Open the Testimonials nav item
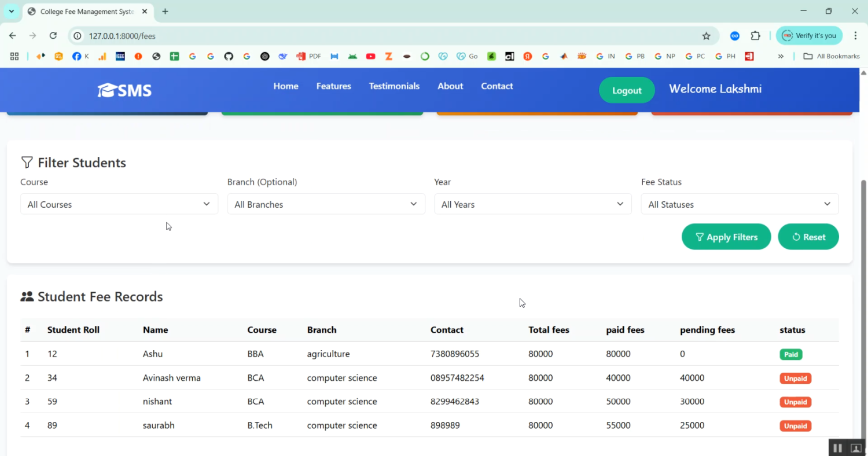Viewport: 868px width, 456px height. (x=394, y=86)
